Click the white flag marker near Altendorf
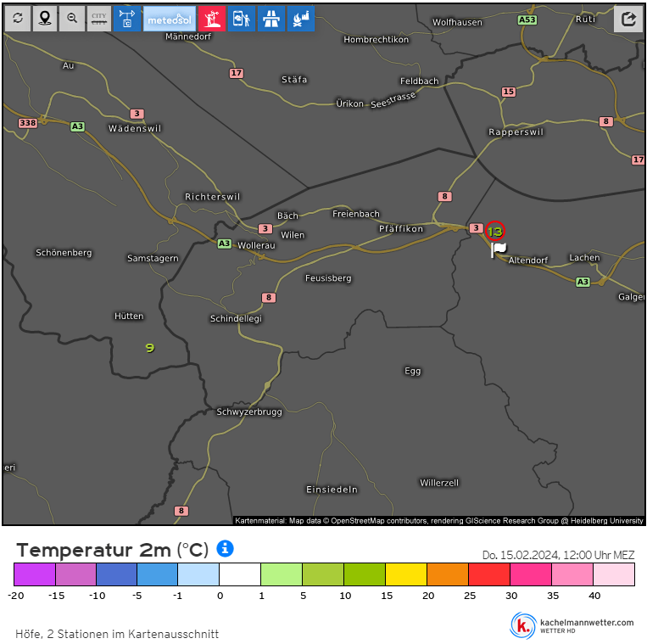 (x=499, y=249)
